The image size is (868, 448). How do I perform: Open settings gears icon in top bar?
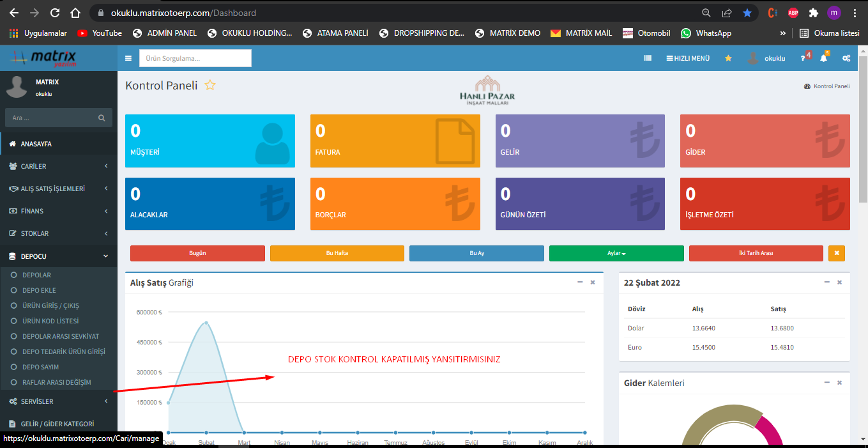(x=846, y=58)
